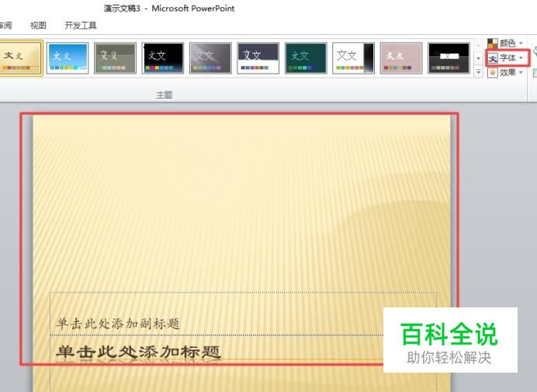Open the 视图 ribbon tab
This screenshot has width=537, height=392.
tap(38, 26)
